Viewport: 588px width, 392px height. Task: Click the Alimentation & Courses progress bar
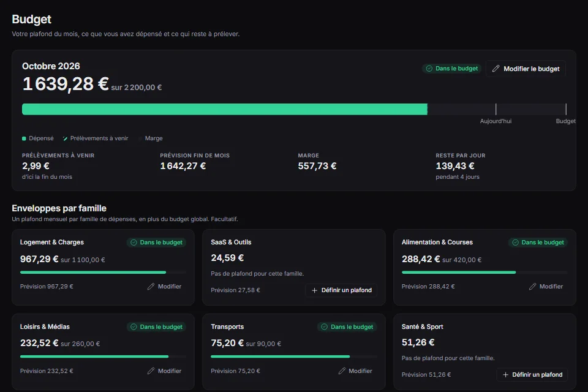(x=484, y=273)
